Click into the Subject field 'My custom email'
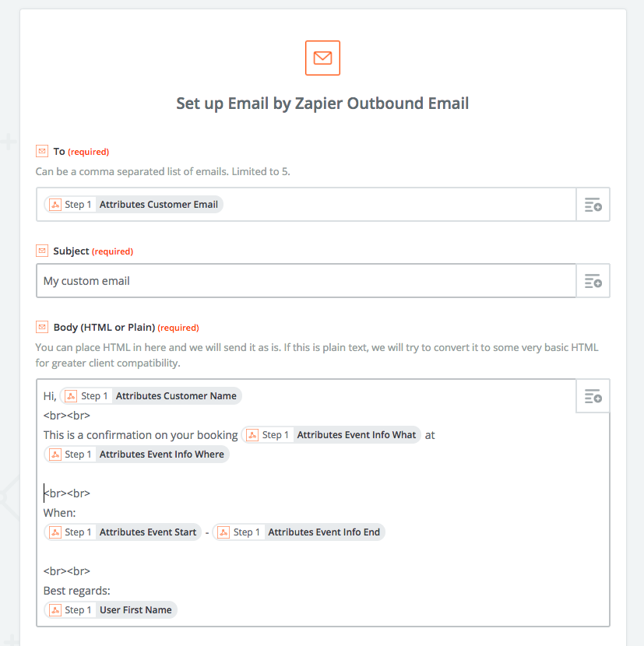 (306, 280)
